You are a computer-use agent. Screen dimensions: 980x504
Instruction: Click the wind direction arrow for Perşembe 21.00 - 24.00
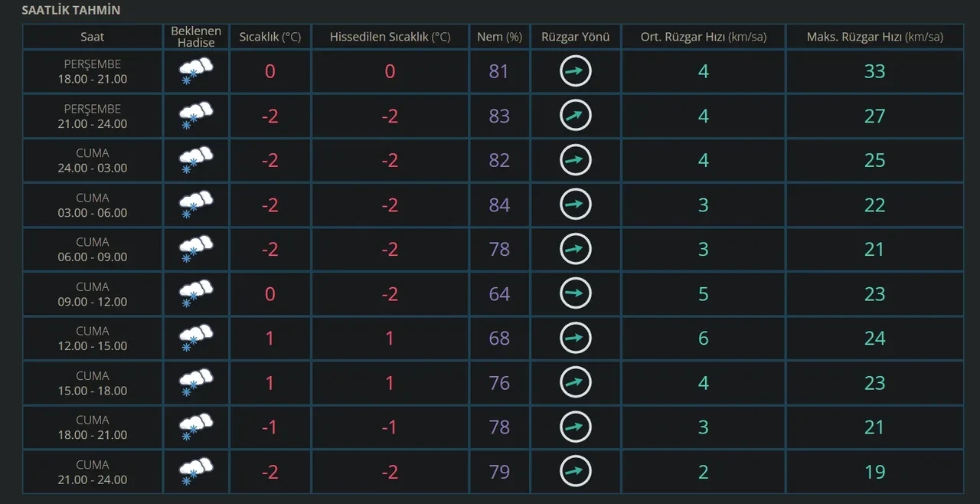pos(575,116)
